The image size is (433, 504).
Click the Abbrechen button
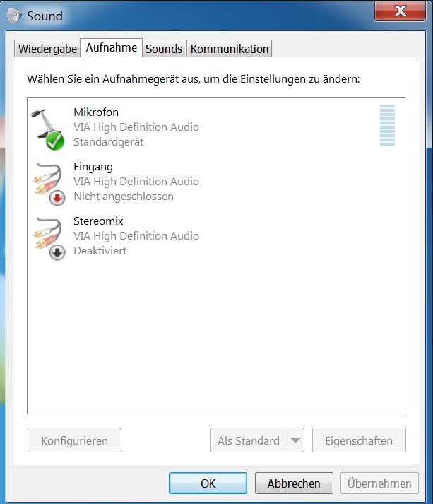click(x=294, y=483)
